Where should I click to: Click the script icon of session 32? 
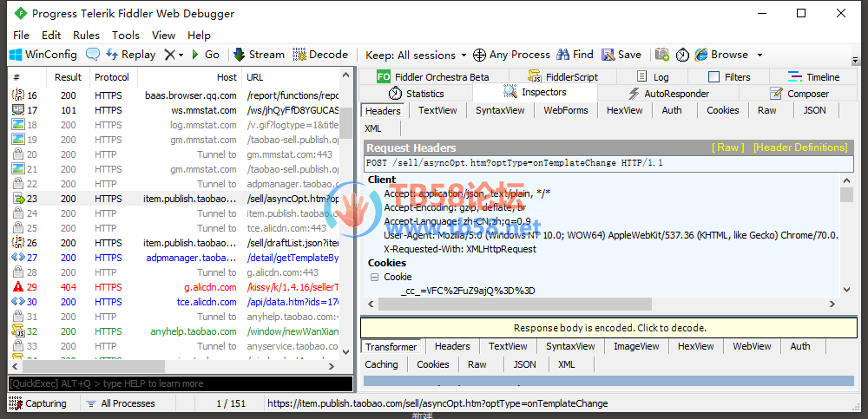(x=17, y=331)
